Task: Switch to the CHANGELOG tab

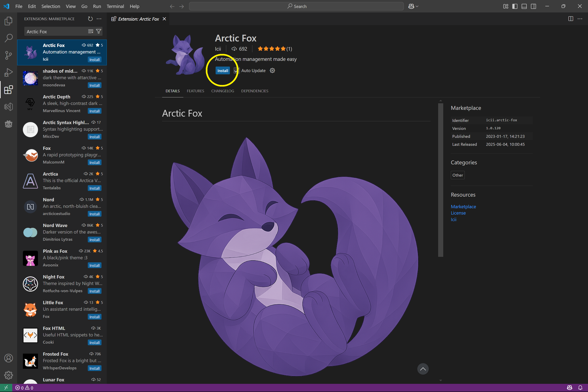Action: 223,91
